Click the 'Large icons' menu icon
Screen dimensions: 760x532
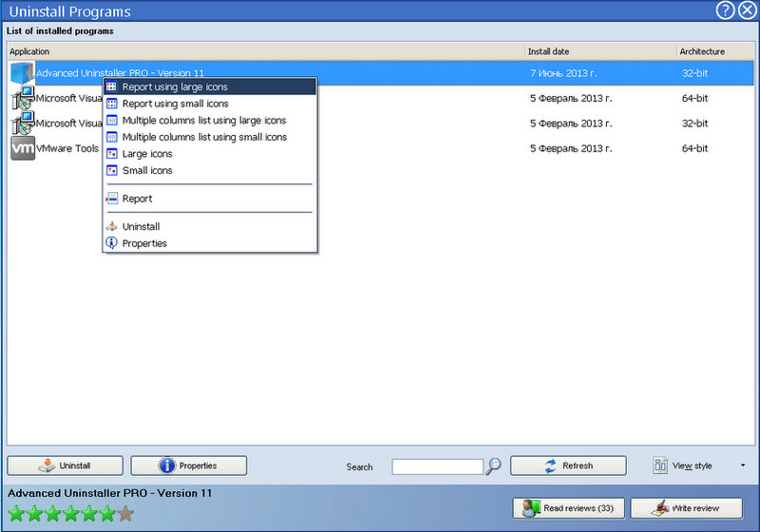pos(112,154)
